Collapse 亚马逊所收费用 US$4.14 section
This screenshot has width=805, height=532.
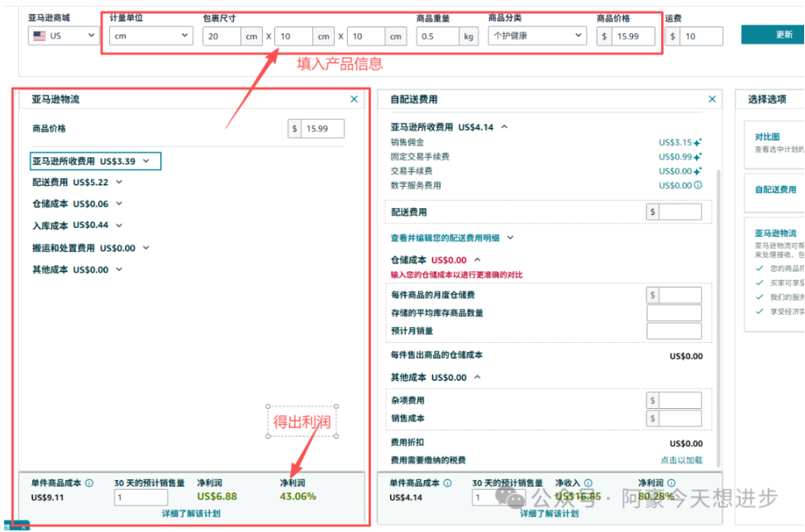pyautogui.click(x=450, y=126)
